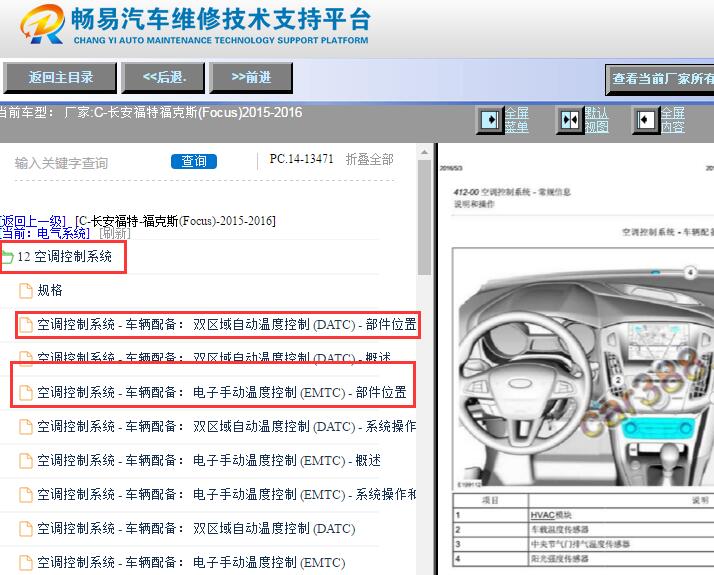
Task: Collapse the 12 空调控制系统 tree node
Action: point(64,257)
